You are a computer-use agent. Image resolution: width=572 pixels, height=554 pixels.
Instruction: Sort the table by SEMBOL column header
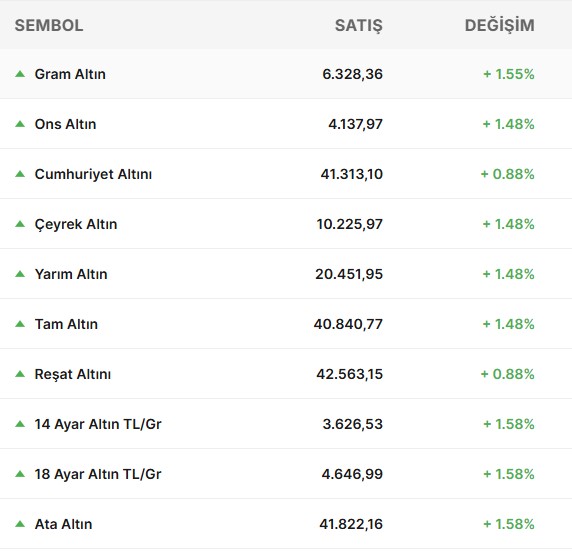[49, 26]
